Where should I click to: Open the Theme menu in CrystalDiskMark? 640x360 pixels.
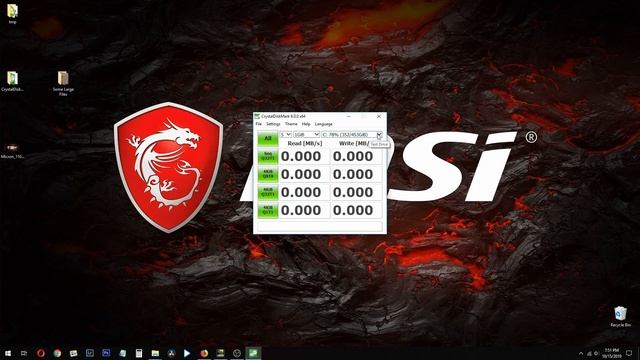coord(291,124)
